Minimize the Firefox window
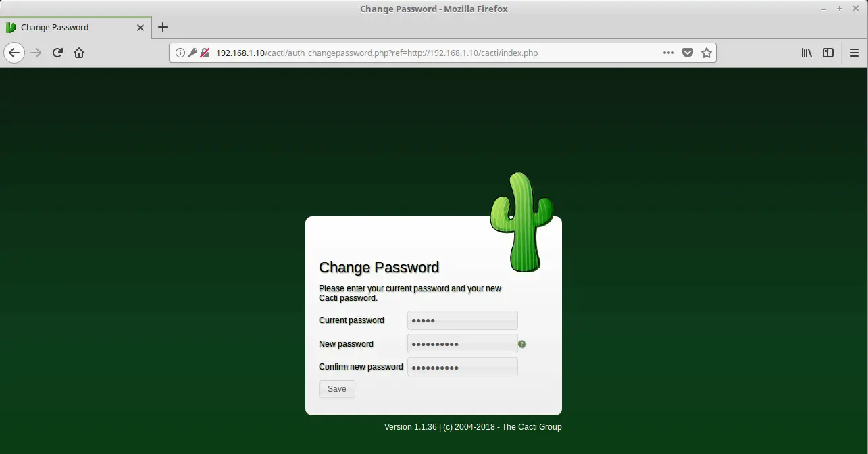 [x=823, y=9]
